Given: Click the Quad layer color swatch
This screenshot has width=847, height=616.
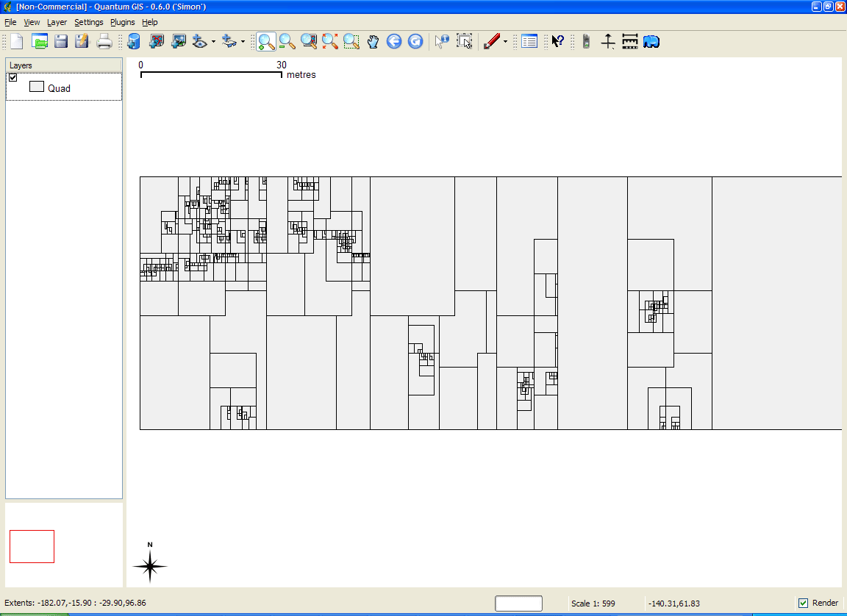Looking at the screenshot, I should tap(37, 87).
